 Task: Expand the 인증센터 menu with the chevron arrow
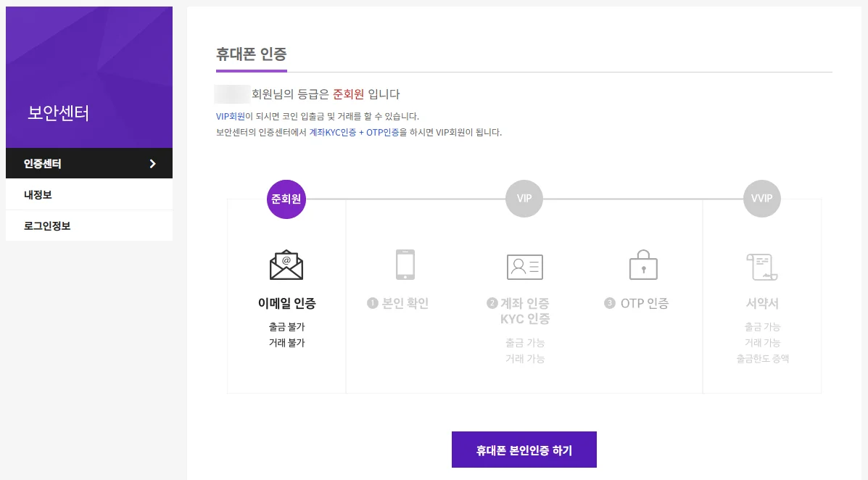[153, 163]
